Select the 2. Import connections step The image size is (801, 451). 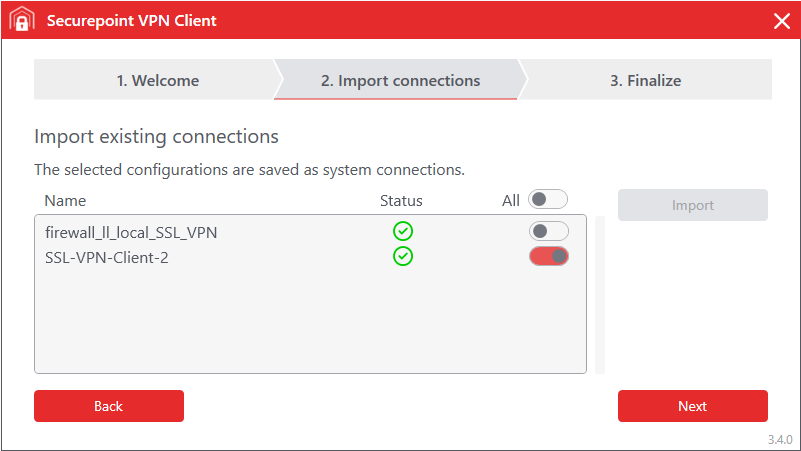click(400, 81)
